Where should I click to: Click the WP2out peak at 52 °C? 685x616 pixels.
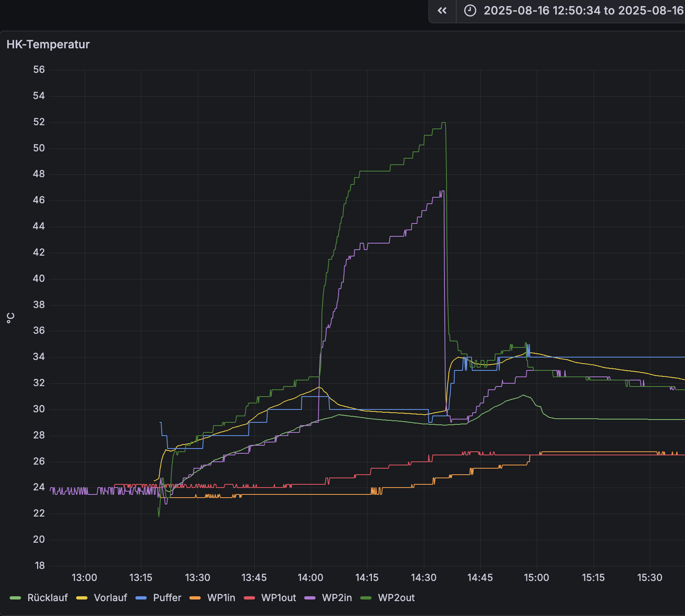[x=443, y=123]
